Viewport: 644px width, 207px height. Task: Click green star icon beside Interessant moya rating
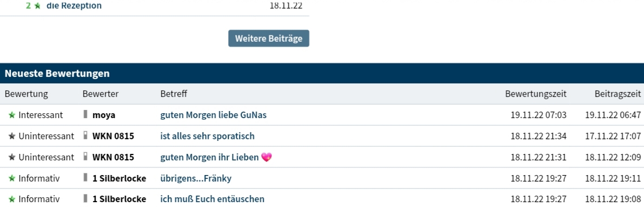click(x=12, y=115)
